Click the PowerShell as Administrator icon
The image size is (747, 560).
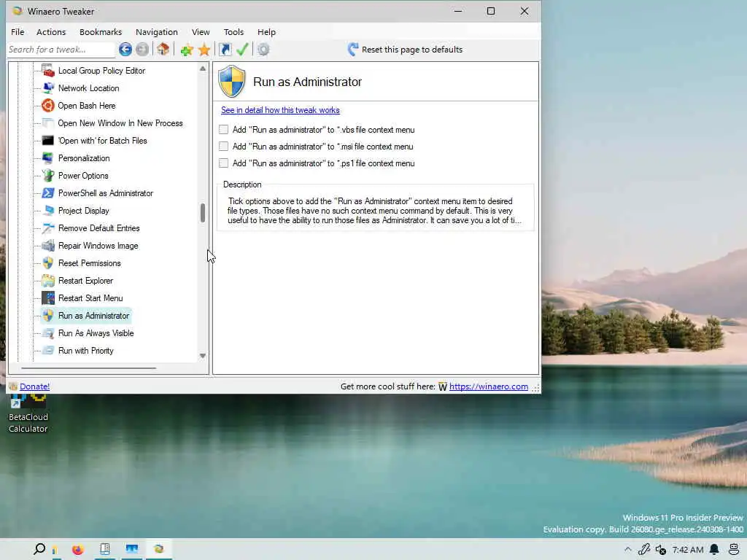(x=48, y=192)
